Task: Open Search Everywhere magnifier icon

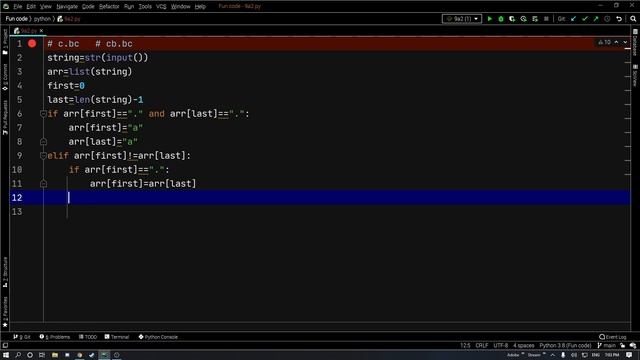Action: pyautogui.click(x=633, y=19)
